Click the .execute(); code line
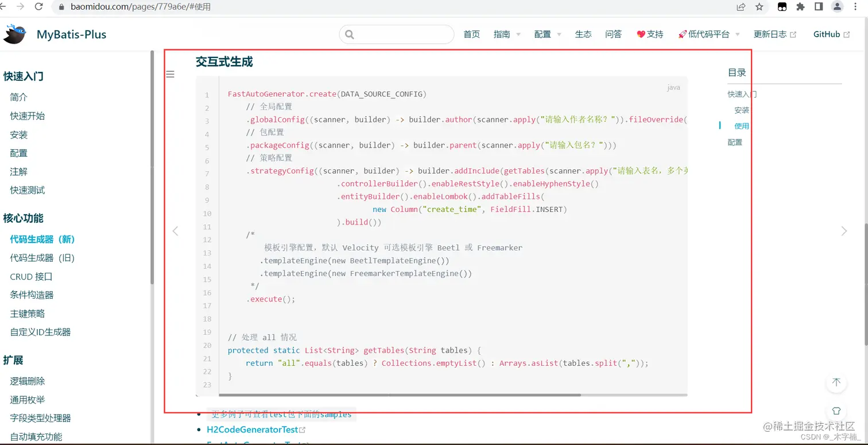The height and width of the screenshot is (445, 868). coord(271,299)
